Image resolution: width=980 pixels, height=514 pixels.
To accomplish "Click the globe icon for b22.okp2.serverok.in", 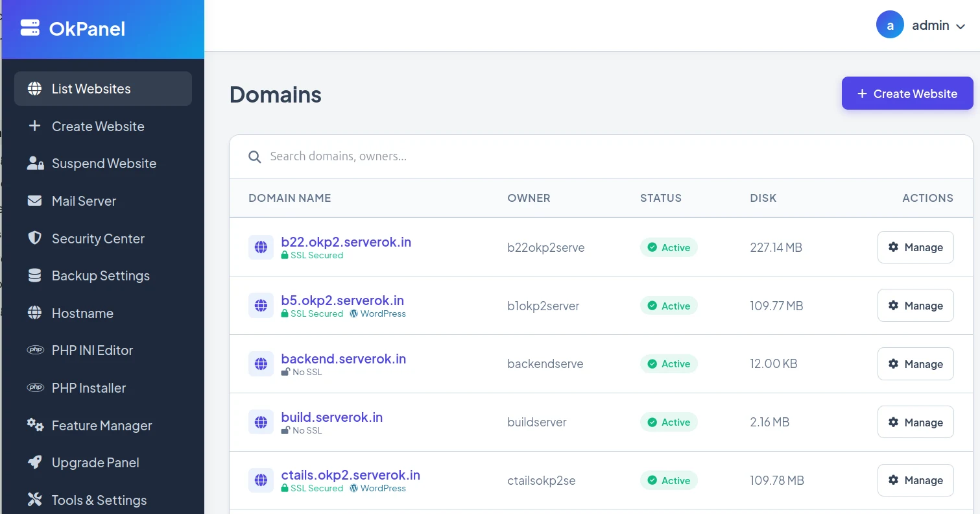I will coord(261,247).
